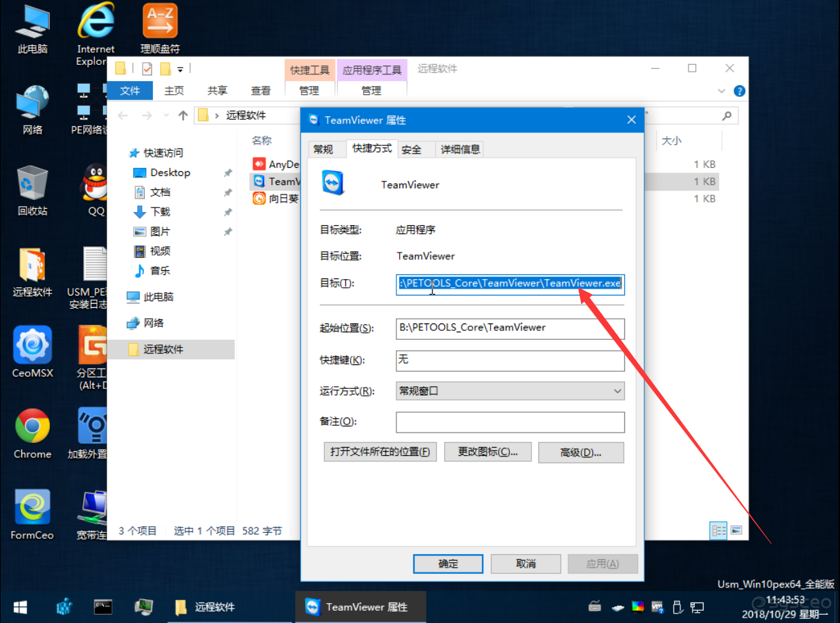Click the blue figures taskbar icon
Screen dimensions: 840x623
[x=63, y=606]
